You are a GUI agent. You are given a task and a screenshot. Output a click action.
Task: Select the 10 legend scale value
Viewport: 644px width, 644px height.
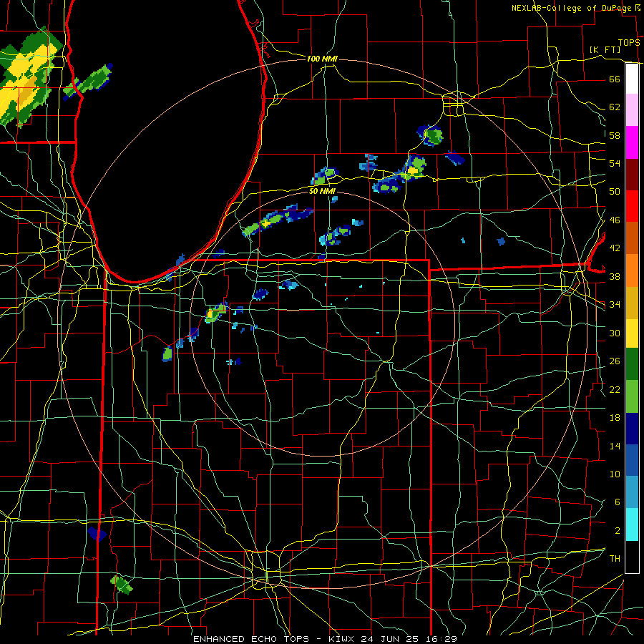pyautogui.click(x=615, y=474)
